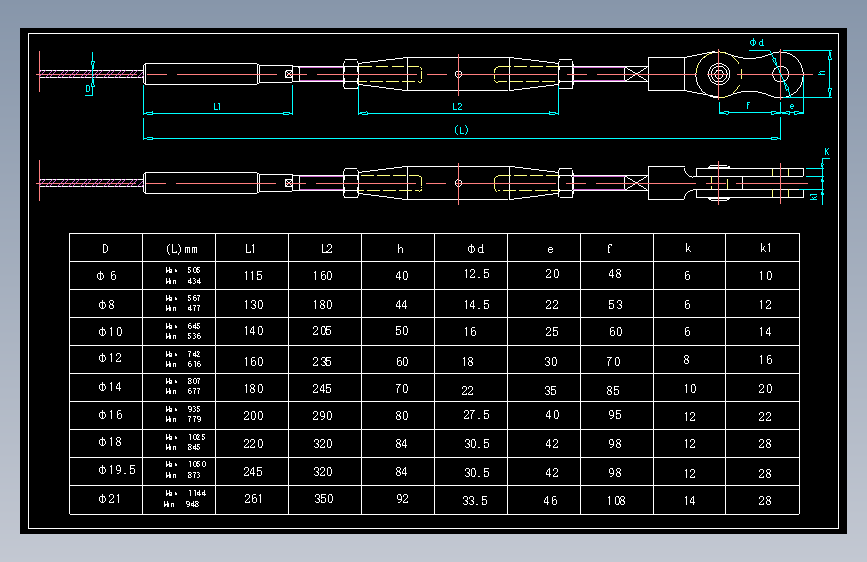The image size is (867, 562).
Task: Select the 'Φ21' row label
Action: 109,498
